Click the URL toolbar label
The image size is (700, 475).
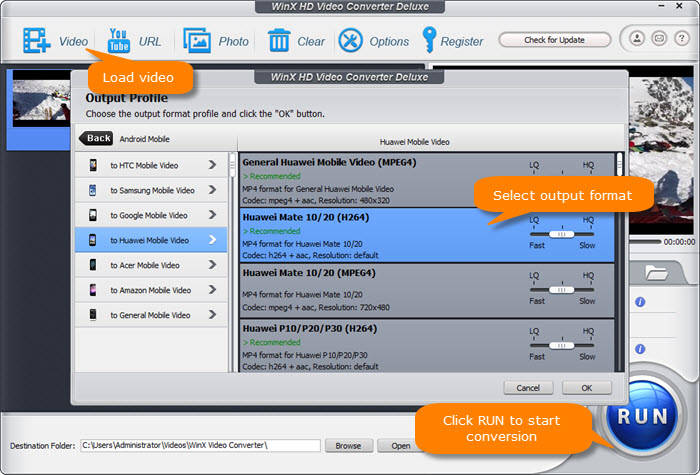click(x=150, y=42)
